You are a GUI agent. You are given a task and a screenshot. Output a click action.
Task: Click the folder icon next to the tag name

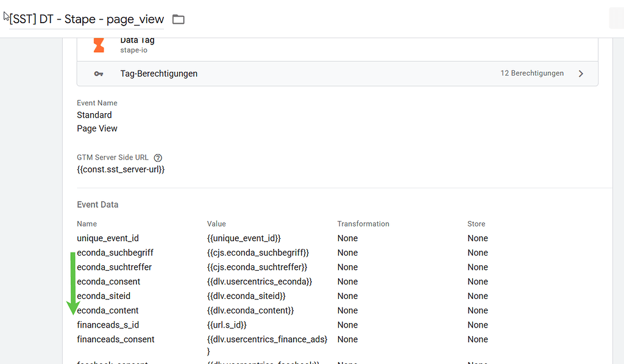(x=178, y=19)
